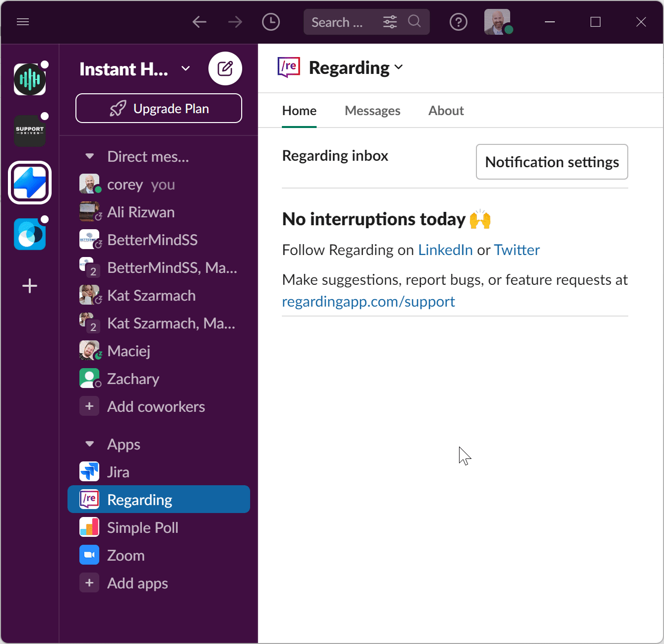Click the Direct mes... heading
Viewport: 664px width, 644px height.
148,156
